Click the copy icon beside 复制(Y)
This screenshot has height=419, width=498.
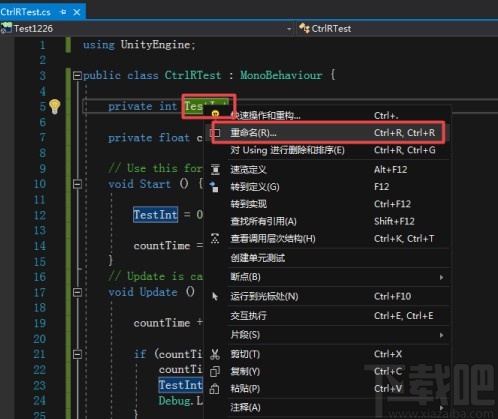[215, 371]
